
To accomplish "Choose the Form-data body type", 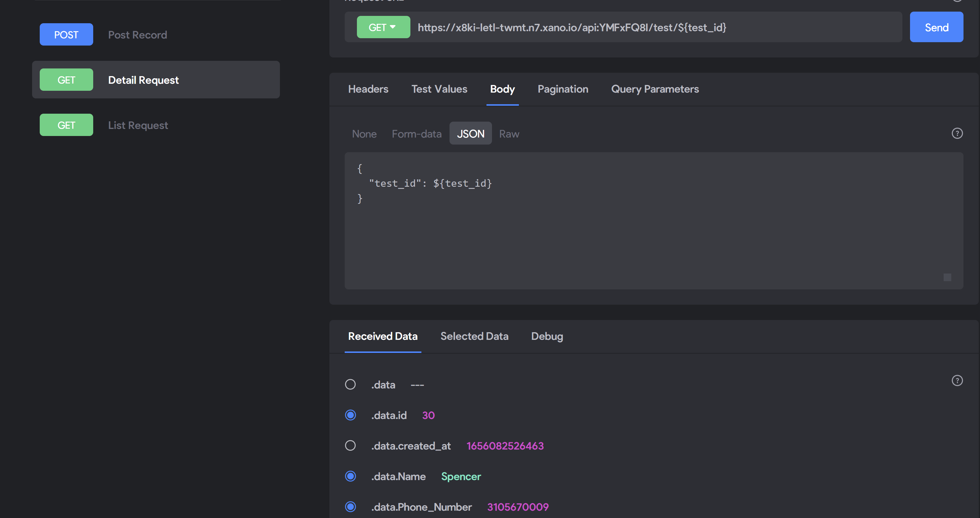I will 417,134.
